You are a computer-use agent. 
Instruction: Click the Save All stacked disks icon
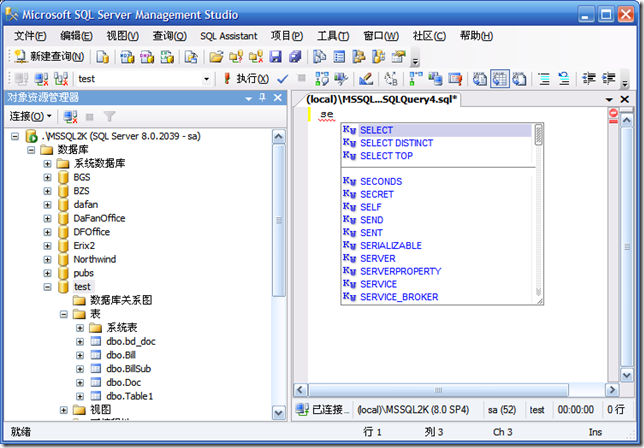pos(295,56)
